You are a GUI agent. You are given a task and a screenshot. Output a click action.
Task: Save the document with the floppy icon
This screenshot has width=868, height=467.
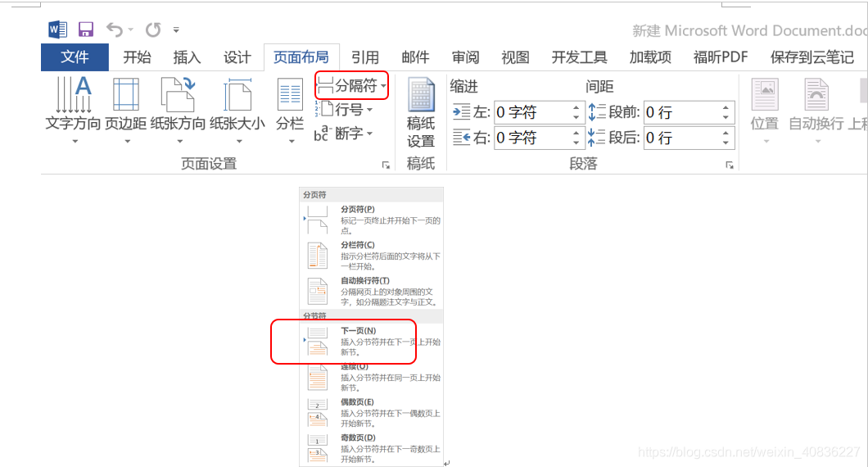[x=86, y=29]
